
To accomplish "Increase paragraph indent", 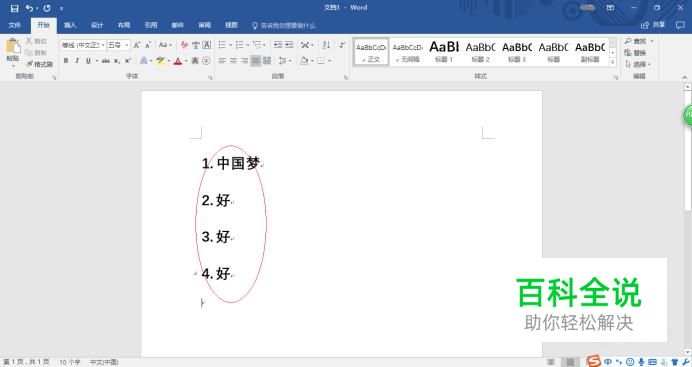I will tap(289, 45).
